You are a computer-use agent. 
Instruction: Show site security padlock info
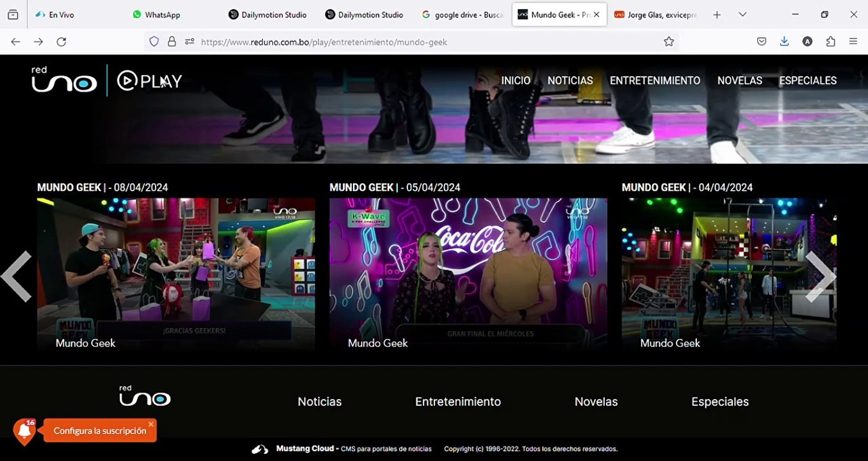[x=172, y=42]
